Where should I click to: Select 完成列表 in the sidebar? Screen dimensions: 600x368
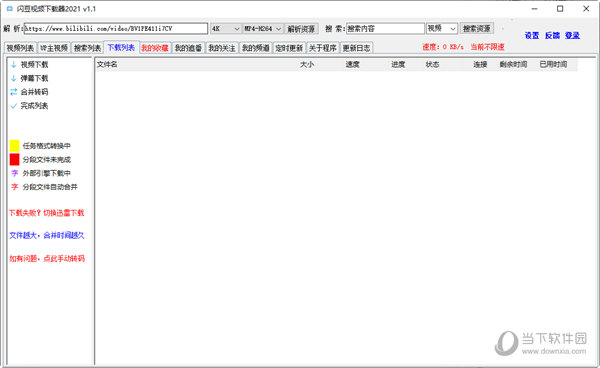(34, 106)
